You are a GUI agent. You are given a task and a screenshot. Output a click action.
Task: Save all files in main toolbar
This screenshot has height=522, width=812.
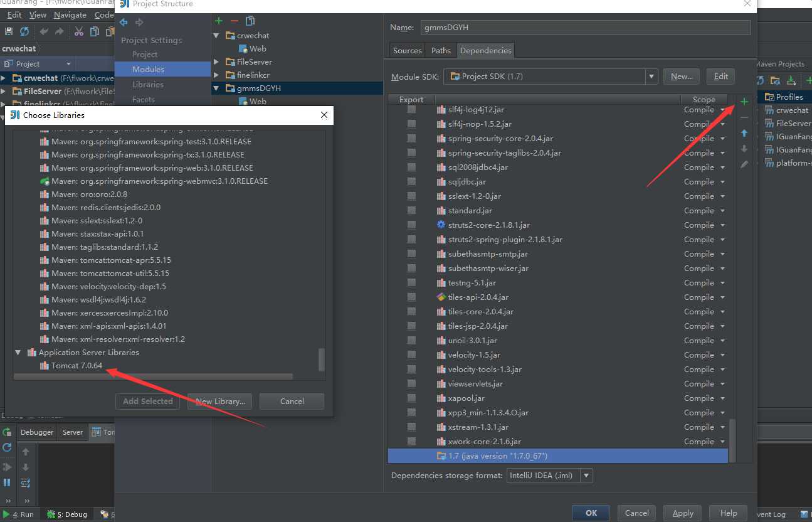click(x=9, y=31)
